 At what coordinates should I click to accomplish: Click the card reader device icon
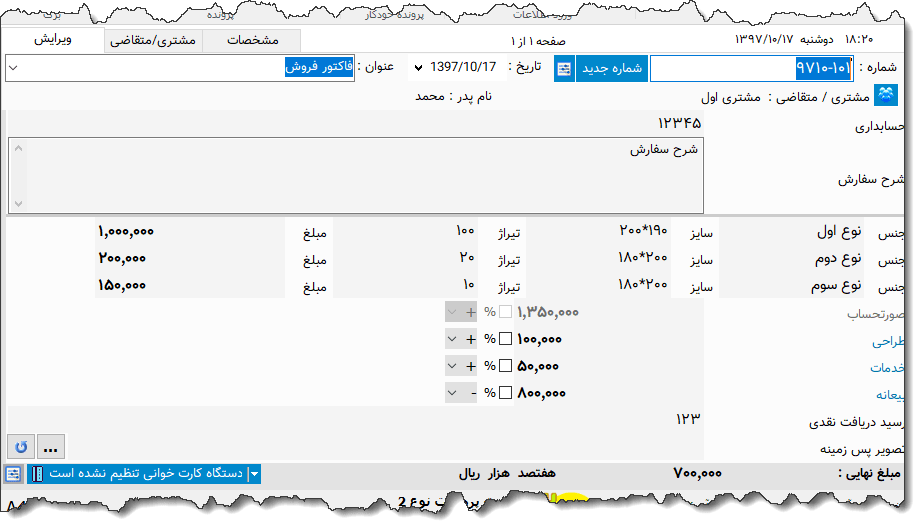point(37,474)
